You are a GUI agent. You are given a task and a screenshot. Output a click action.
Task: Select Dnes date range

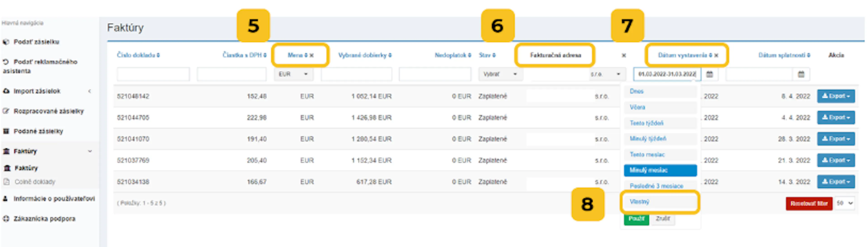(660, 91)
